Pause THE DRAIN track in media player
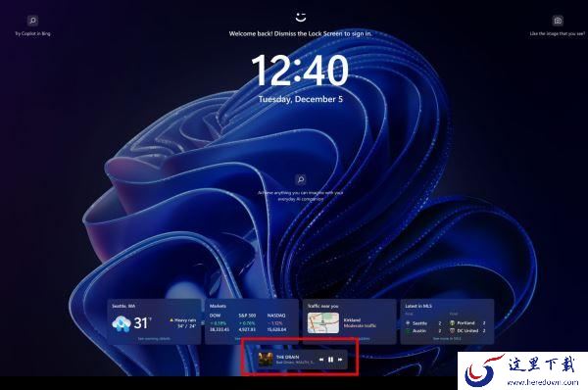The height and width of the screenshot is (390, 588). [x=330, y=360]
